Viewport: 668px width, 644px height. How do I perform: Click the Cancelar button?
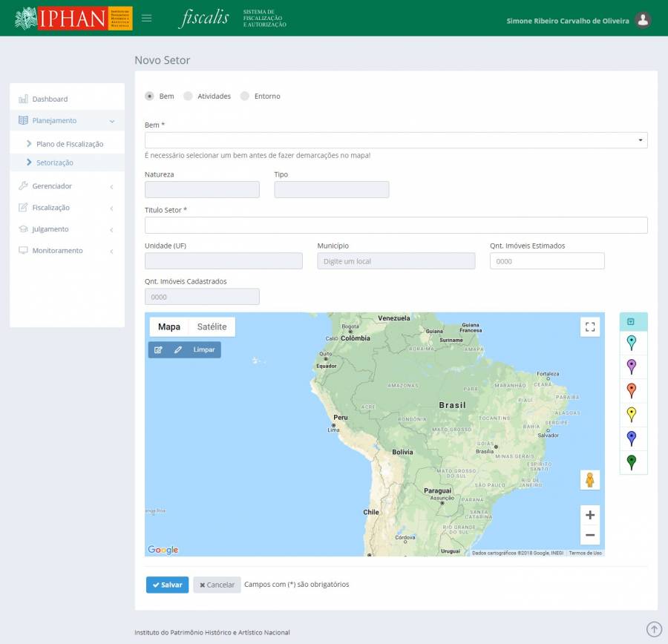(217, 585)
